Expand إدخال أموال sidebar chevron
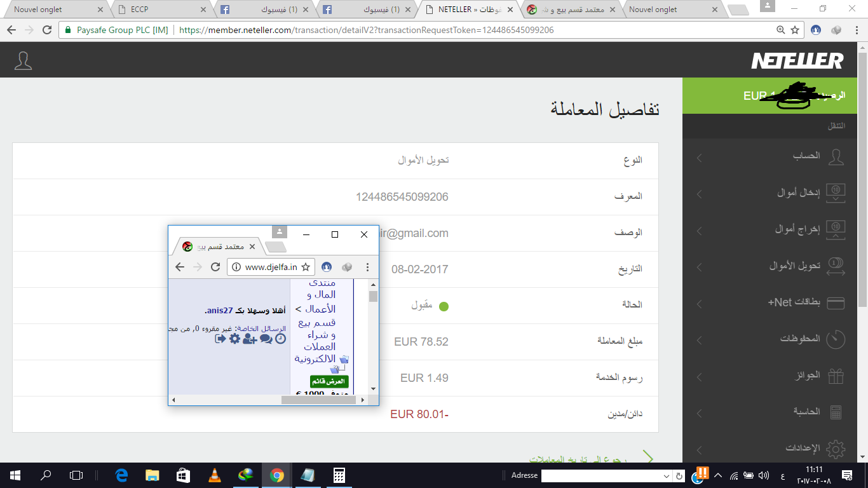Viewport: 868px width, 488px height. click(700, 194)
